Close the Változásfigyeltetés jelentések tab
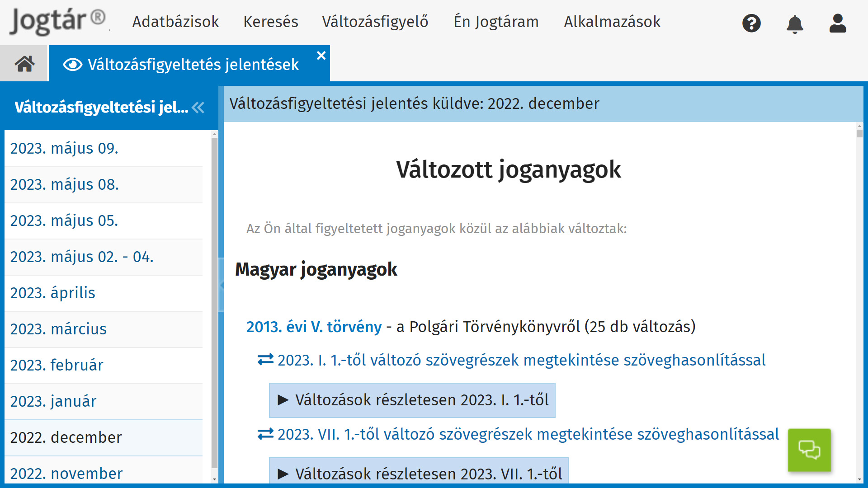The image size is (868, 488). click(x=321, y=56)
